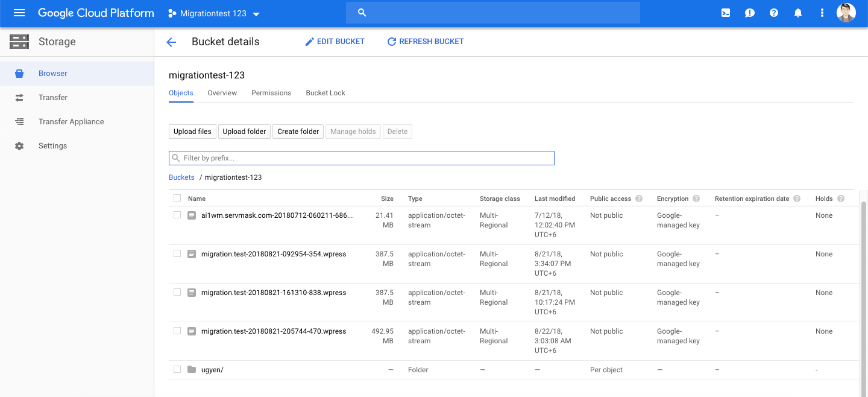Image resolution: width=868 pixels, height=397 pixels.
Task: Click the send feedback icon in header
Action: click(x=750, y=13)
